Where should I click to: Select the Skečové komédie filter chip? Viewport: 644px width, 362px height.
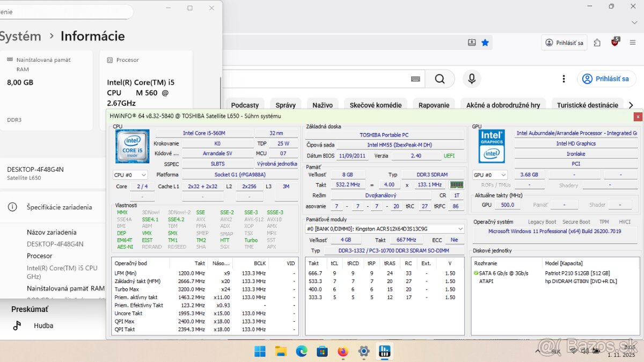376,105
